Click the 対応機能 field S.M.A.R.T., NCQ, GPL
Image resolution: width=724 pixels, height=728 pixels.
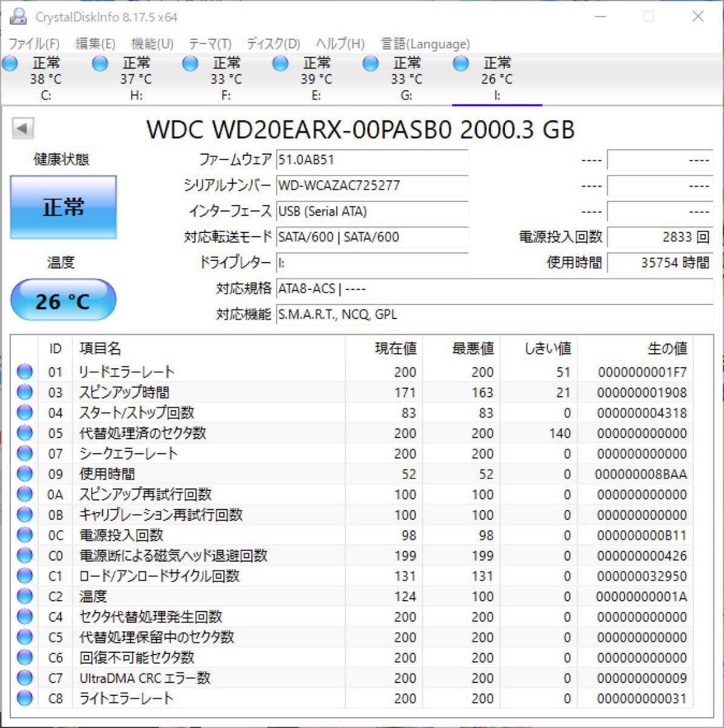tap(495, 314)
